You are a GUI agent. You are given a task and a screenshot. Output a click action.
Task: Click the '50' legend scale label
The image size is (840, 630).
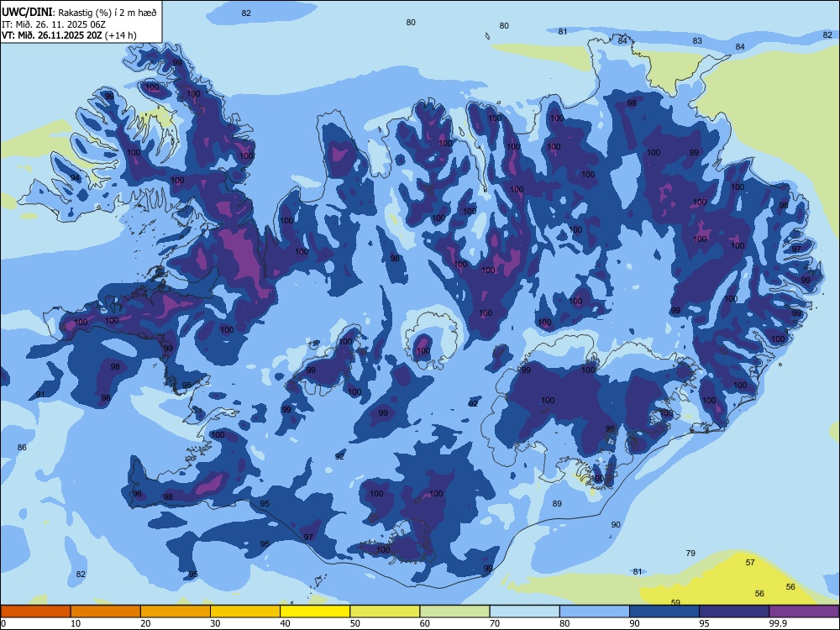pyautogui.click(x=354, y=623)
